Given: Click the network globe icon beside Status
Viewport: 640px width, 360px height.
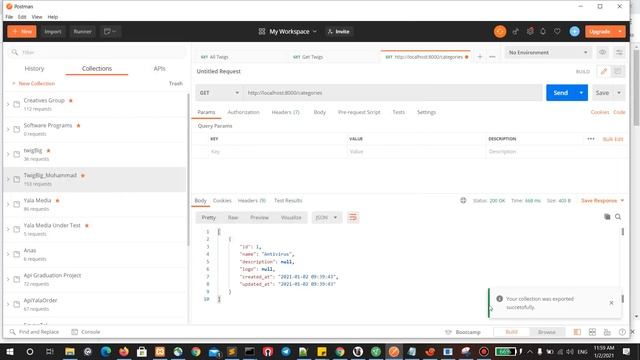Looking at the screenshot, I should [463, 200].
